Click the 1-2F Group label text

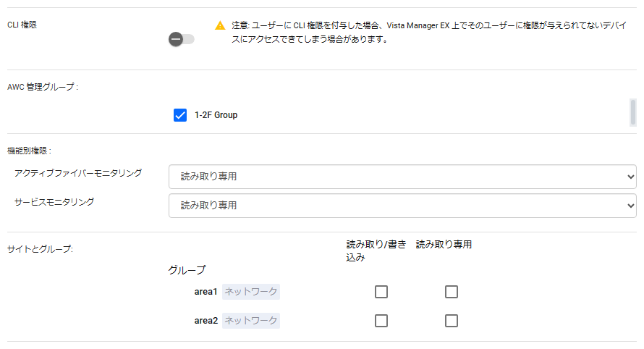coord(216,115)
